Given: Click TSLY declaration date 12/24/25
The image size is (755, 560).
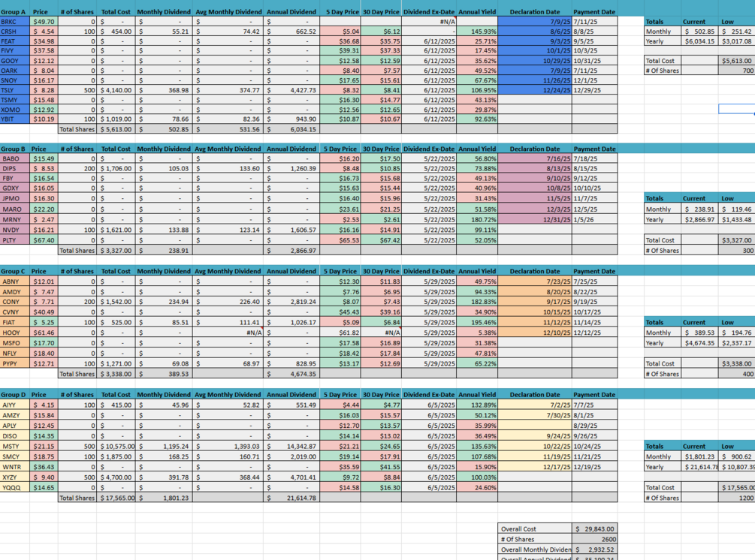Looking at the screenshot, I should (534, 90).
